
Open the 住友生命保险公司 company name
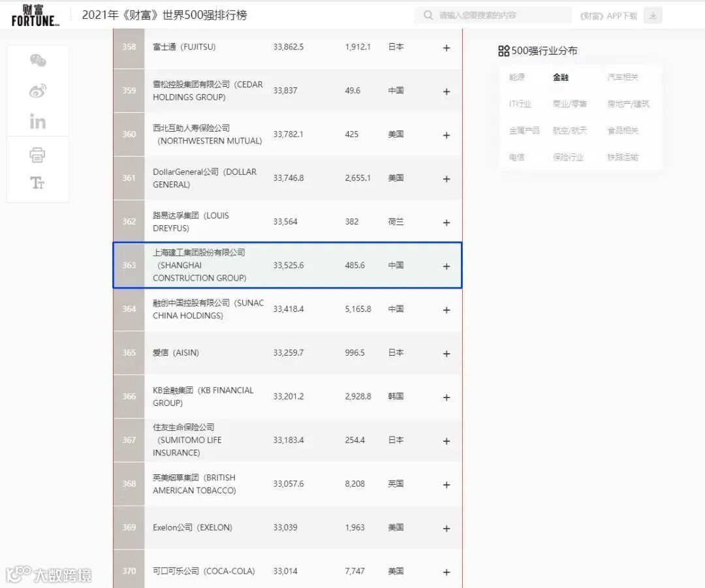click(187, 440)
